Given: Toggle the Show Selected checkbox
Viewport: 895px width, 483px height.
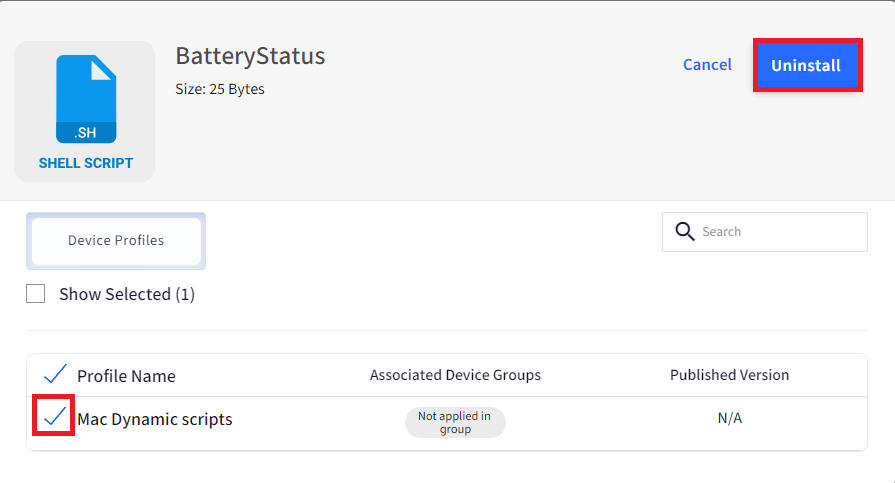Looking at the screenshot, I should click(x=35, y=293).
